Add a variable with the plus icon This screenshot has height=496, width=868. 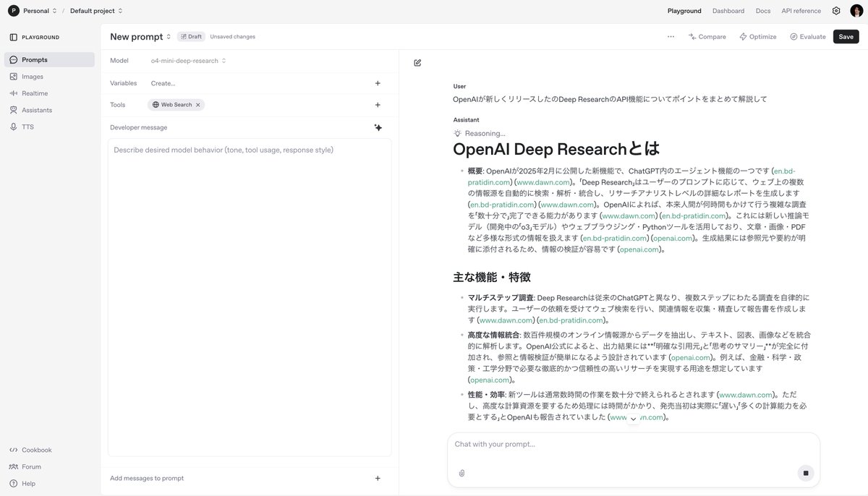[378, 83]
